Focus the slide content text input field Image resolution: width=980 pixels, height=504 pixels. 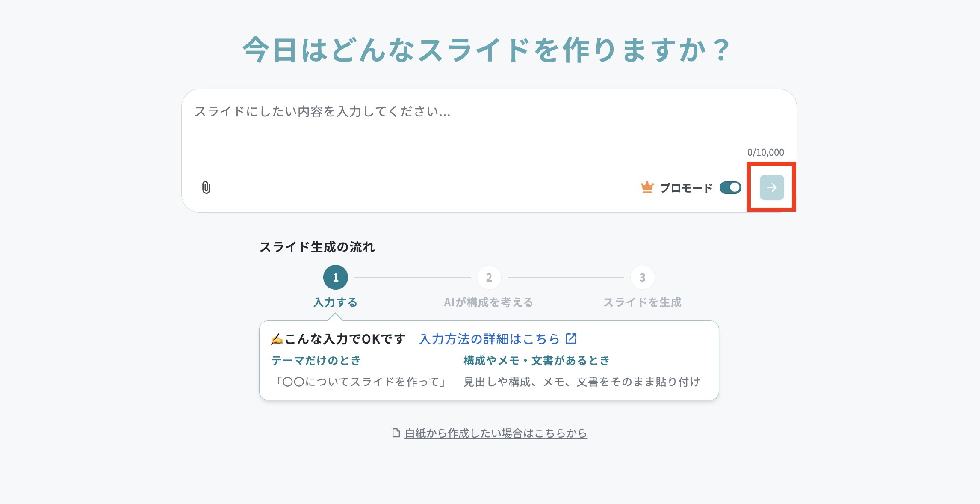tap(489, 124)
